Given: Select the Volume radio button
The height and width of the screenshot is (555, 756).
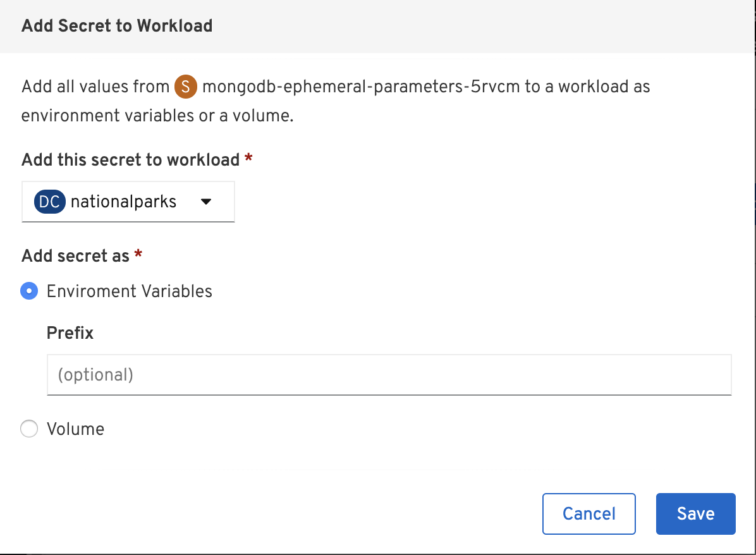Looking at the screenshot, I should tap(29, 429).
